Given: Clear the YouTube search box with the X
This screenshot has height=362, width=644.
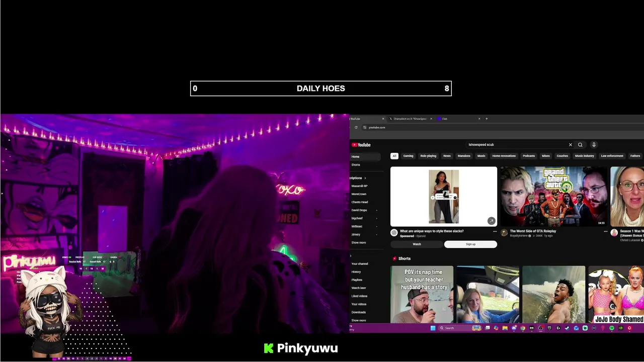Looking at the screenshot, I should coord(570,145).
